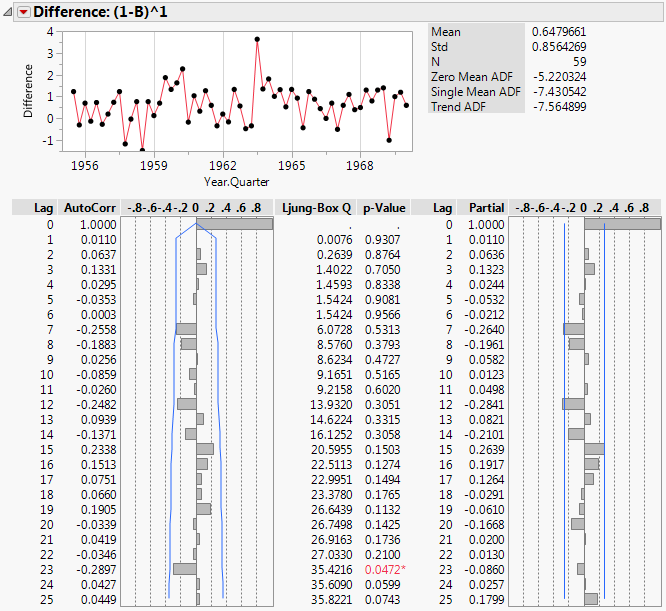Screen dimensions: 666x611
Task: Select the Trend ADF statistic label
Action: coord(462,106)
